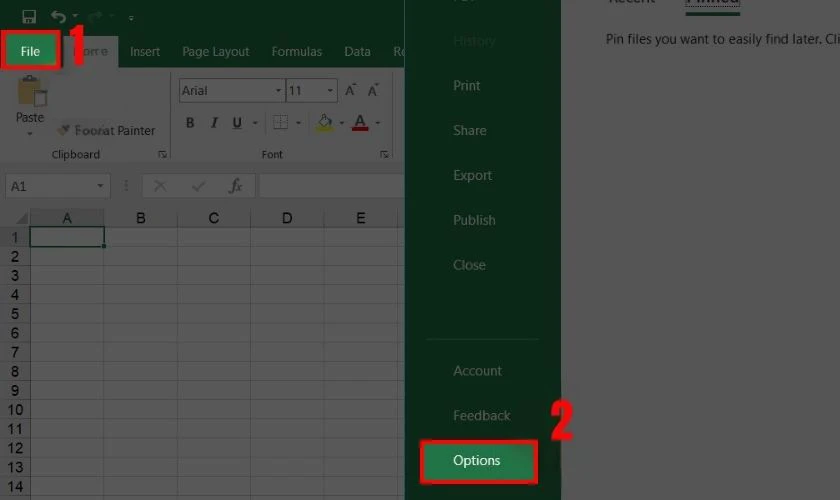This screenshot has width=840, height=500.
Task: Open the Arial font name dropdown
Action: 278,90
